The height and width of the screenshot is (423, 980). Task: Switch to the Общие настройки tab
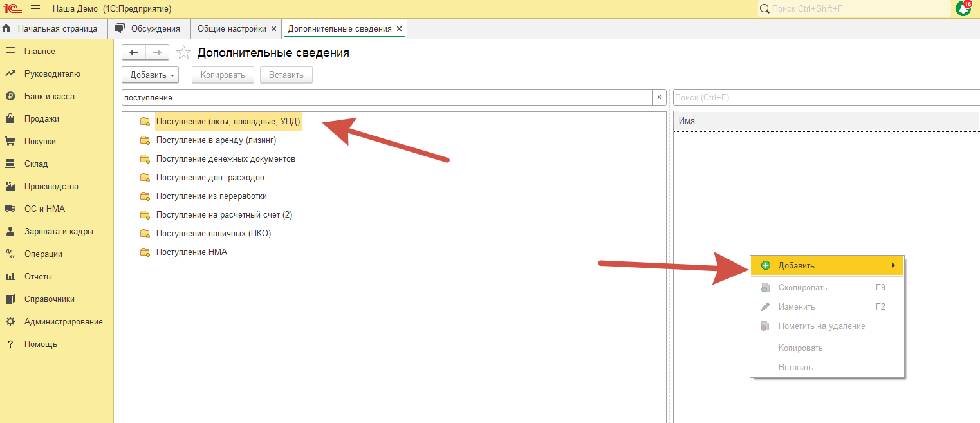click(x=232, y=29)
